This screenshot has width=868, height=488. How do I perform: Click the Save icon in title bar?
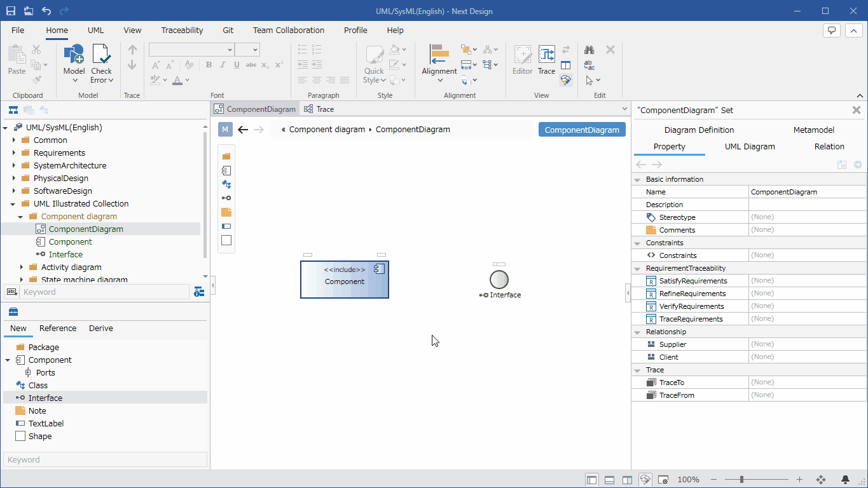click(11, 11)
